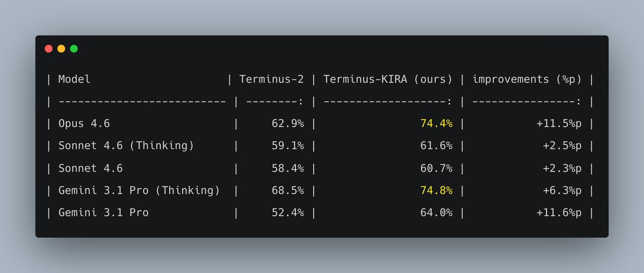Click the 52.4% Terminus-2 score
The height and width of the screenshot is (273, 644).
tap(287, 213)
